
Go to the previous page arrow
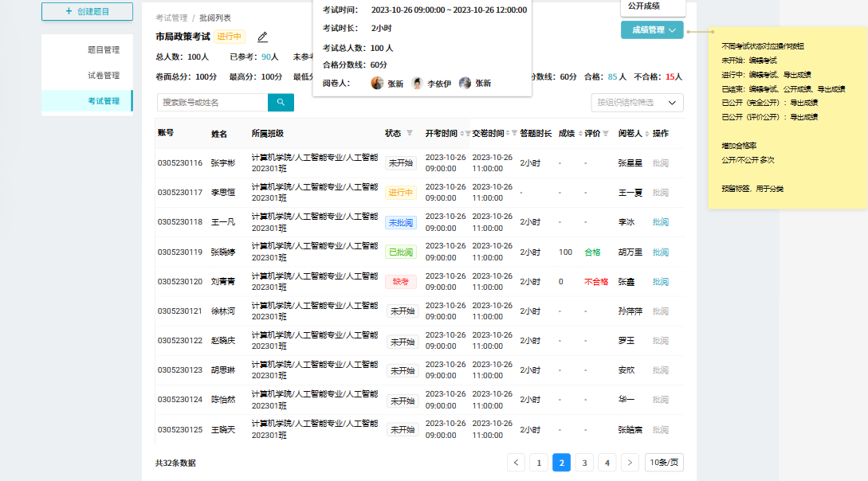click(x=516, y=463)
